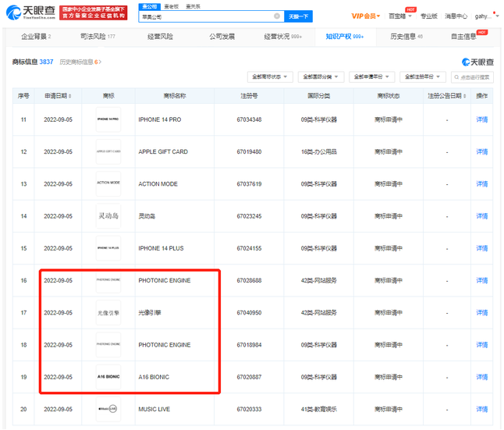
Task: Click the red official credit agency banner
Action: coord(93,12)
